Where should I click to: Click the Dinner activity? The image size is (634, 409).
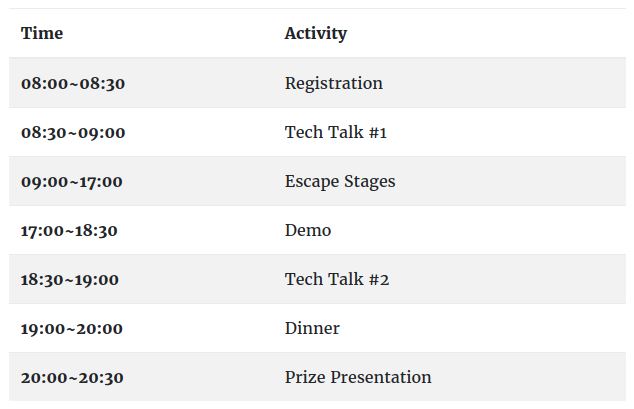[x=312, y=328]
